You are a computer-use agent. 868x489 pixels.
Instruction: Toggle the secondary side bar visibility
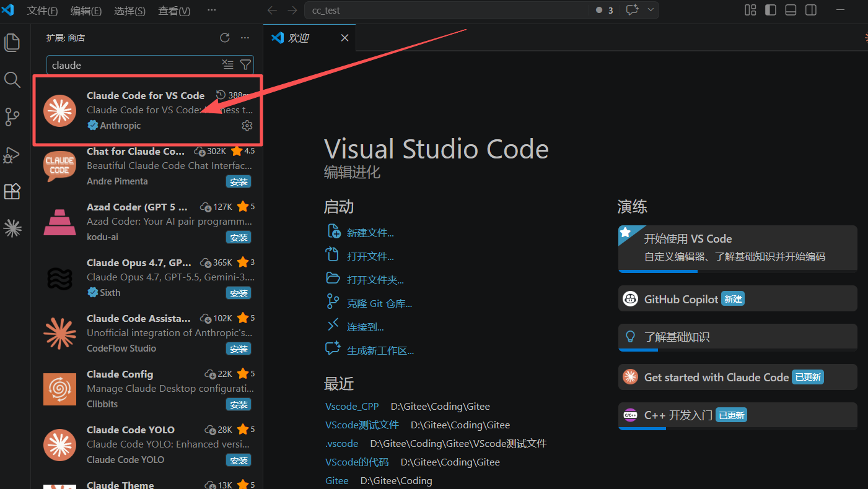point(811,10)
